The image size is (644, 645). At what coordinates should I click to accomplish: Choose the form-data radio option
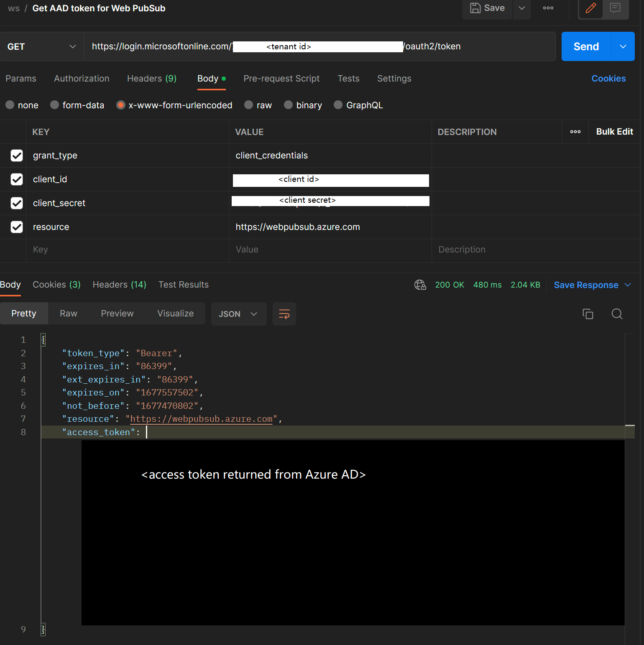[x=55, y=105]
